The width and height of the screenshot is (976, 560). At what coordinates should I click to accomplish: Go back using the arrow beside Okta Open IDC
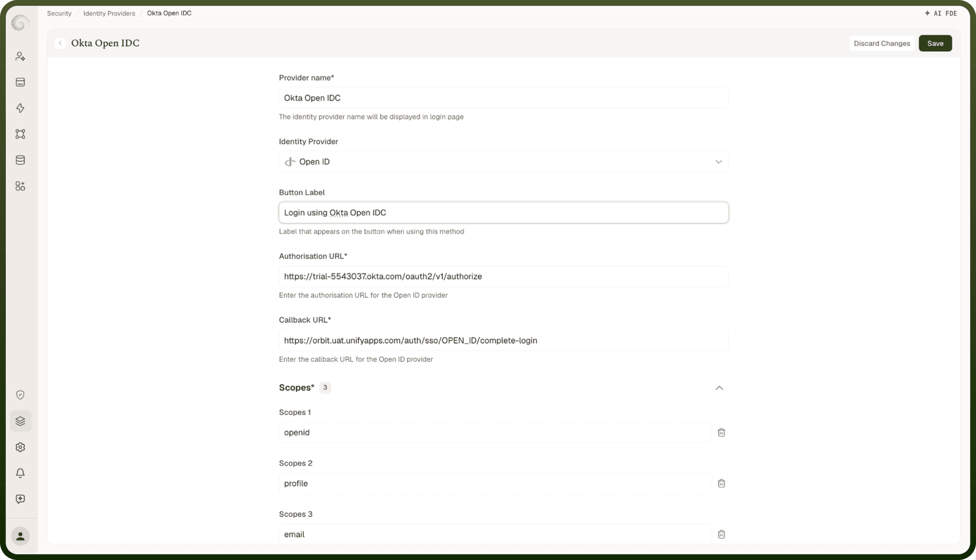pyautogui.click(x=60, y=43)
